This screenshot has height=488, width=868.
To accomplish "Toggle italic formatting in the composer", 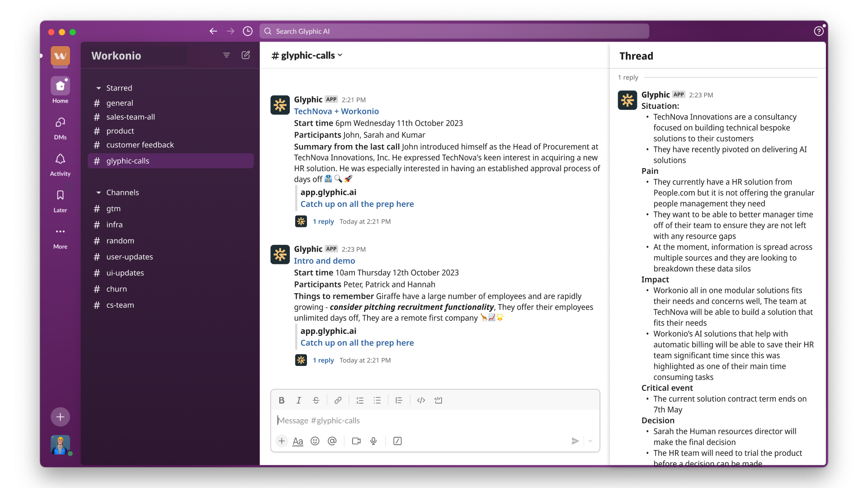I will pyautogui.click(x=298, y=400).
